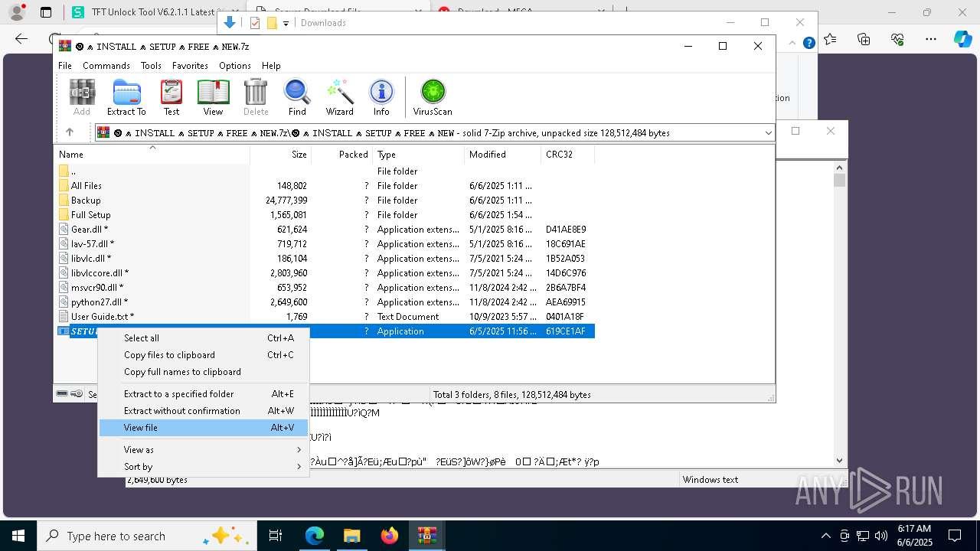Launch the VirusScan bug icon

(433, 97)
